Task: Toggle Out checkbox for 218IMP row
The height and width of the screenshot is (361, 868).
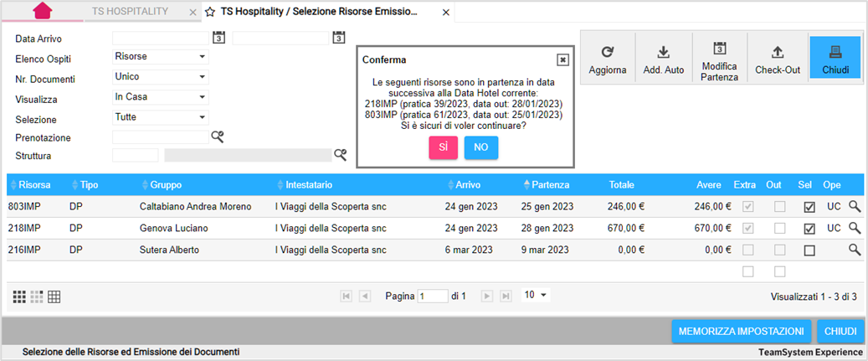Action: pyautogui.click(x=779, y=228)
